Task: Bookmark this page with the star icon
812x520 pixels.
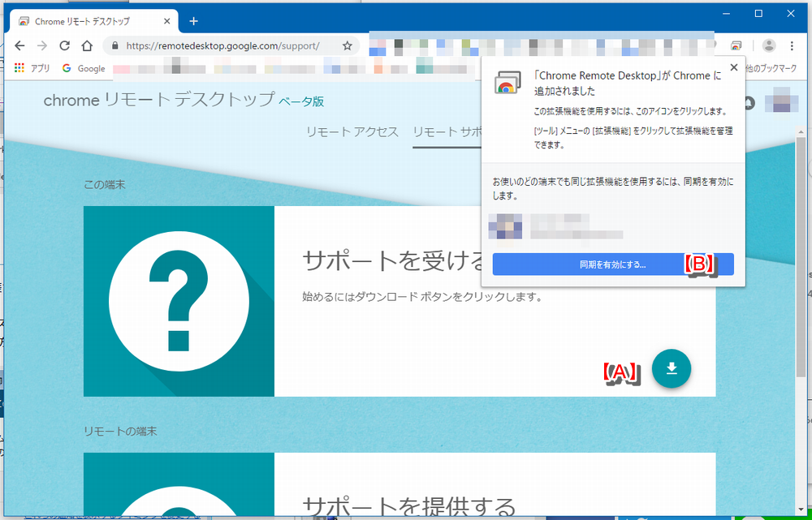Action: (348, 45)
